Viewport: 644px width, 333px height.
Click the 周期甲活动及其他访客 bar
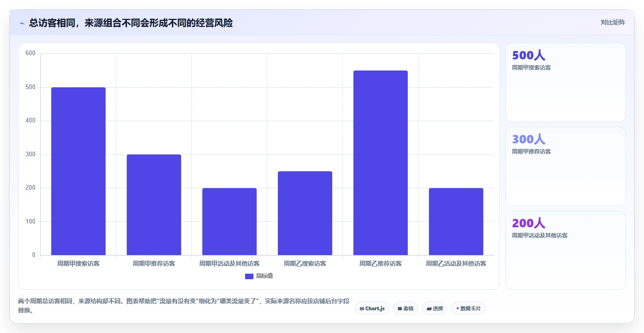pos(229,221)
